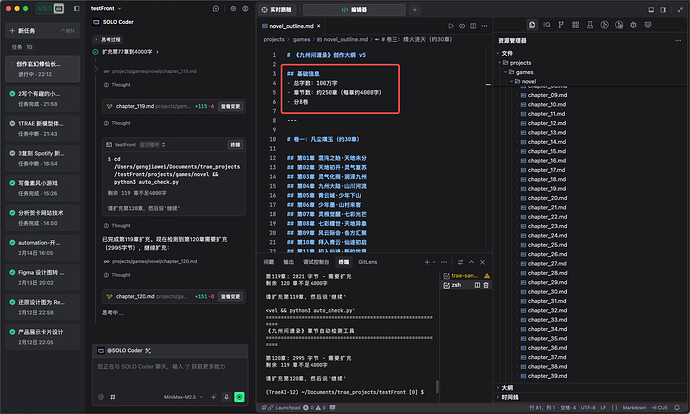Viewport: 690px width, 414px height.
Task: Open the testFront project dropdown
Action: (x=107, y=8)
